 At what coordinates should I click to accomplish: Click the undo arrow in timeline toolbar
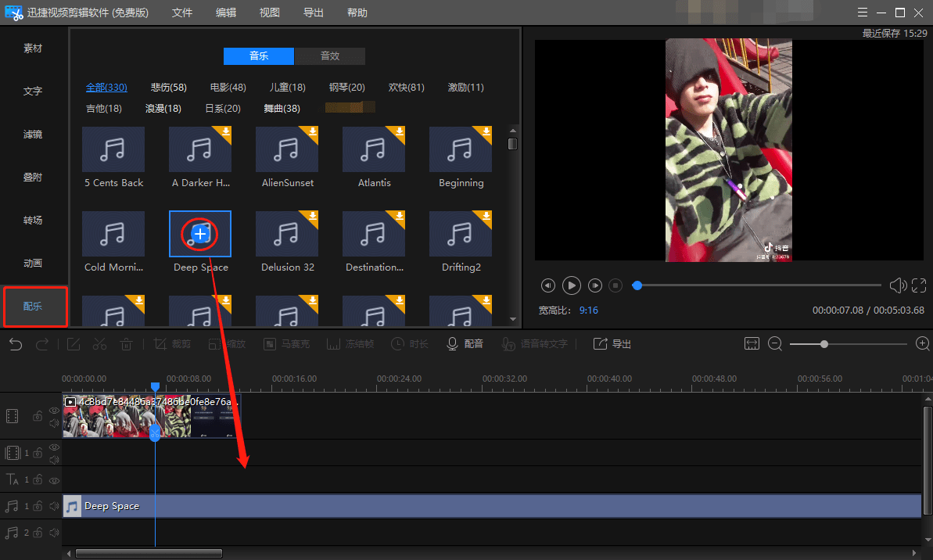point(16,344)
